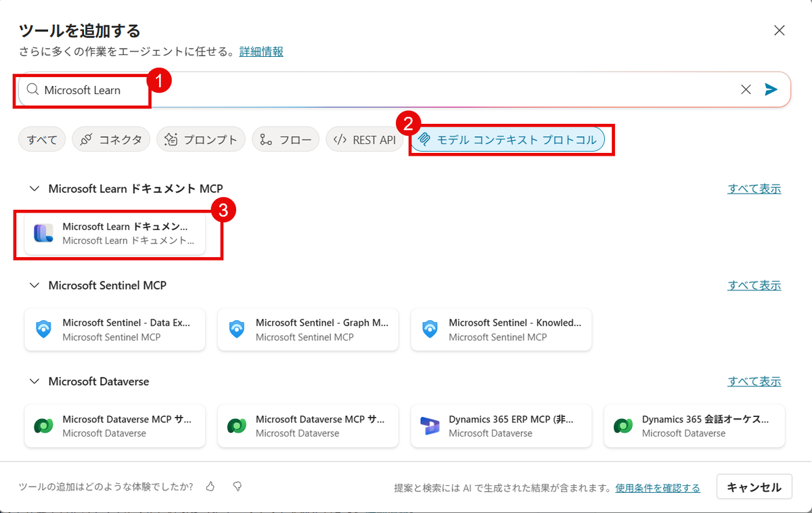Click the thumbs down feedback icon
The height and width of the screenshot is (513, 812).
(237, 487)
